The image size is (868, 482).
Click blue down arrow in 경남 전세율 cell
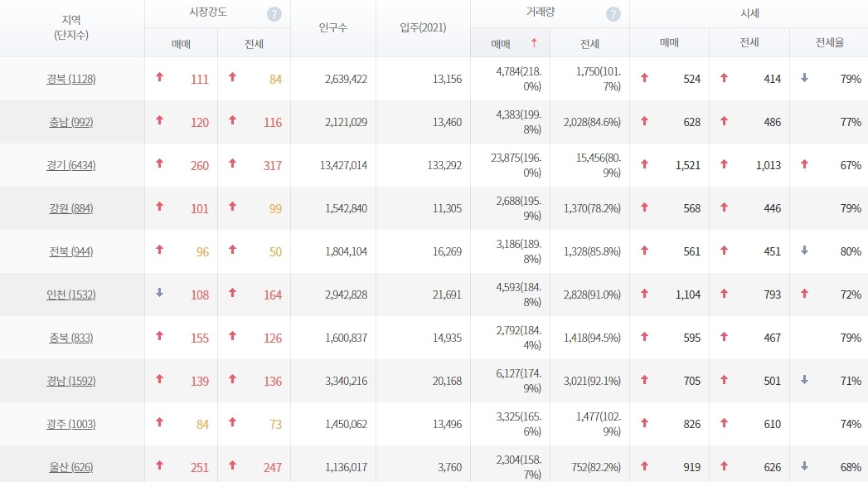click(804, 380)
